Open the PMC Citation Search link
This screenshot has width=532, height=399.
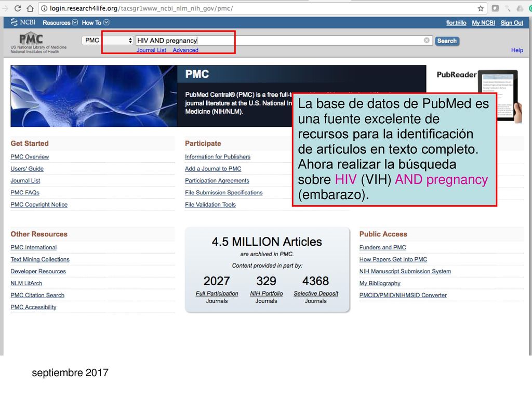[x=37, y=295]
